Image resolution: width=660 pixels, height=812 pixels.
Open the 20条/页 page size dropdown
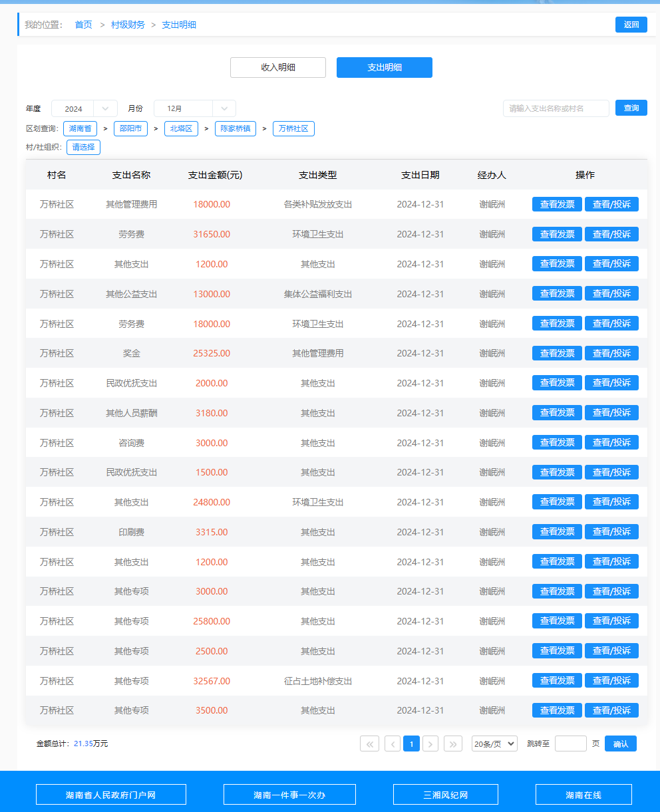tap(494, 744)
